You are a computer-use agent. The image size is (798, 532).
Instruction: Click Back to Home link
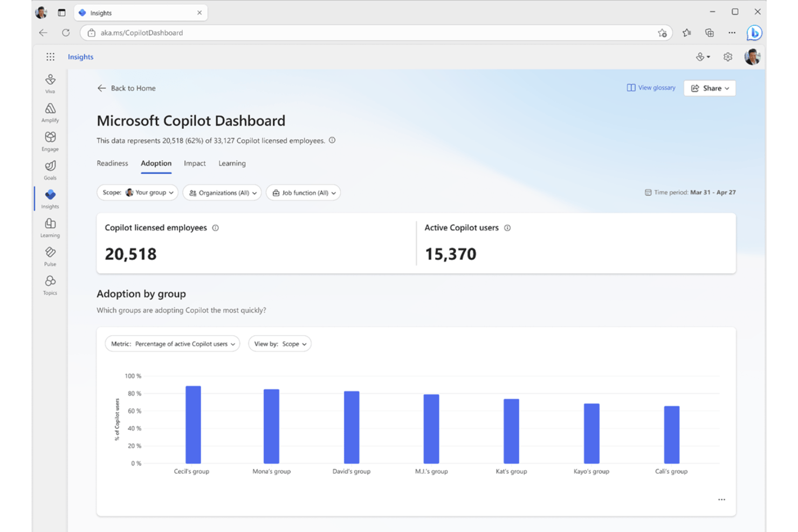[x=126, y=88]
